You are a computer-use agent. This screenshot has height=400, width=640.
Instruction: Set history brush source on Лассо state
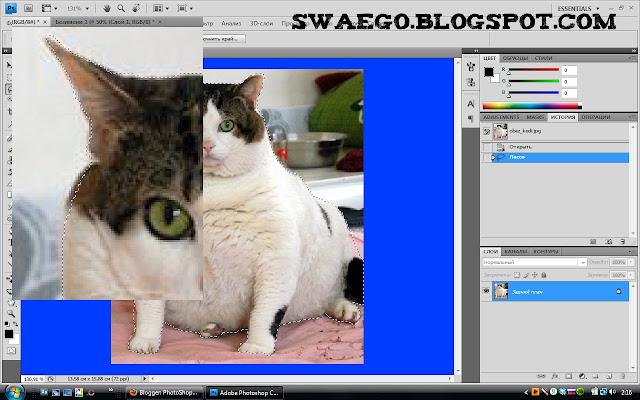(487, 158)
